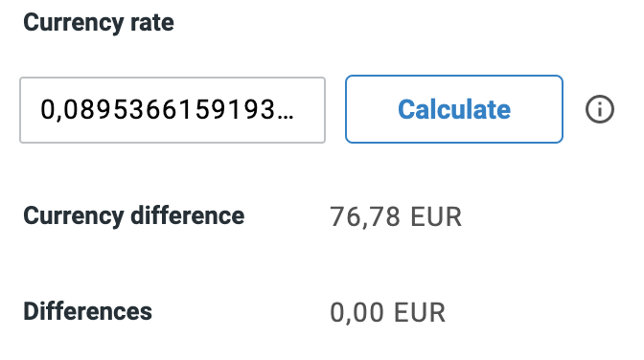The width and height of the screenshot is (644, 360).
Task: Select the 76,78 EUR value
Action: (396, 216)
